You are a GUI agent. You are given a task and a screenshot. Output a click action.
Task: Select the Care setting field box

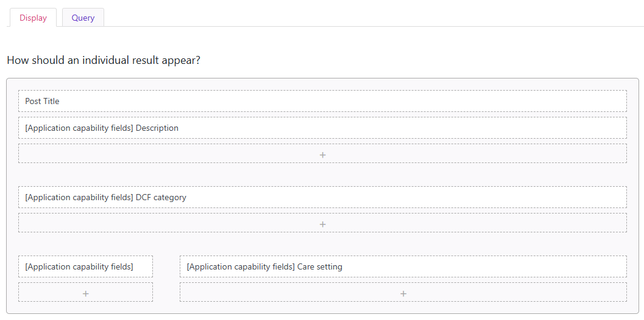(403, 266)
